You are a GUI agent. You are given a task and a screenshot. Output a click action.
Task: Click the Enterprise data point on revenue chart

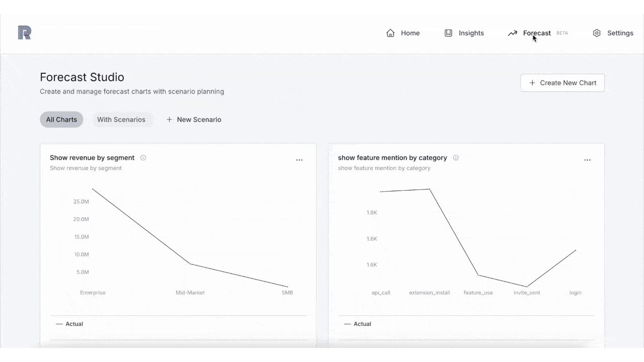click(x=93, y=190)
